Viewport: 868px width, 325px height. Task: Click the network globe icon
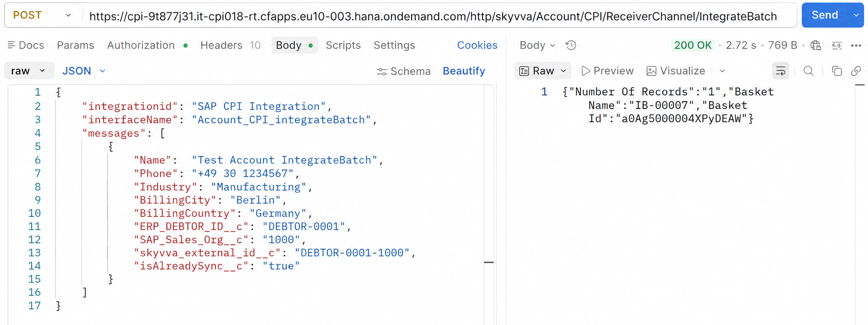pyautogui.click(x=816, y=45)
